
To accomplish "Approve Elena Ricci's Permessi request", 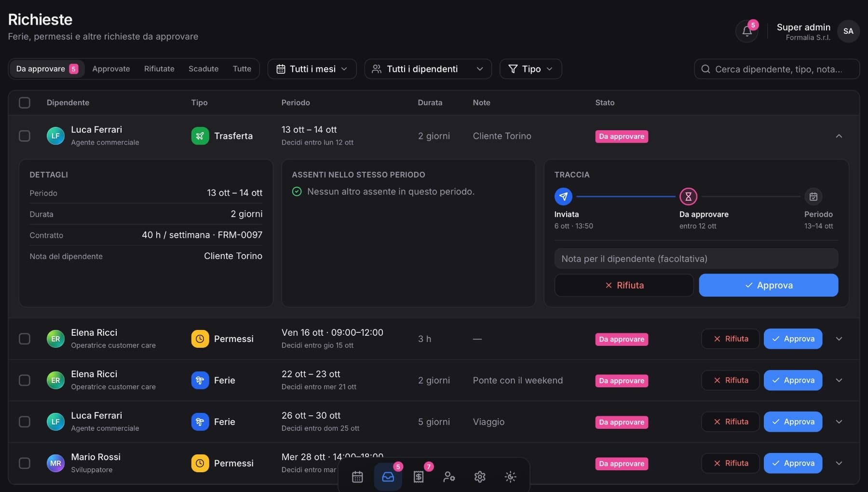I will [793, 339].
